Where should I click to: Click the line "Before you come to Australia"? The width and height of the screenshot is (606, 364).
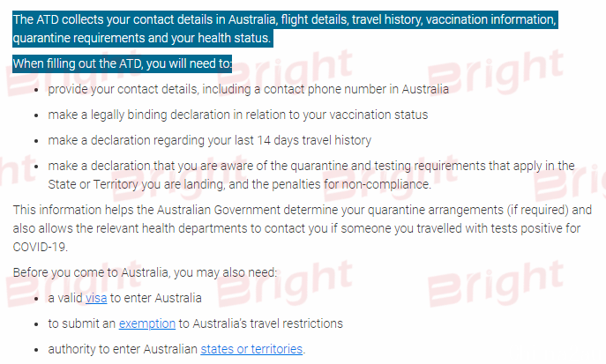point(145,273)
